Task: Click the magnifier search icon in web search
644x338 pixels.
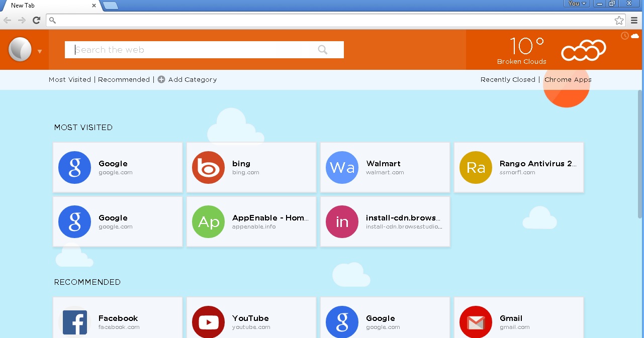Action: pyautogui.click(x=323, y=50)
